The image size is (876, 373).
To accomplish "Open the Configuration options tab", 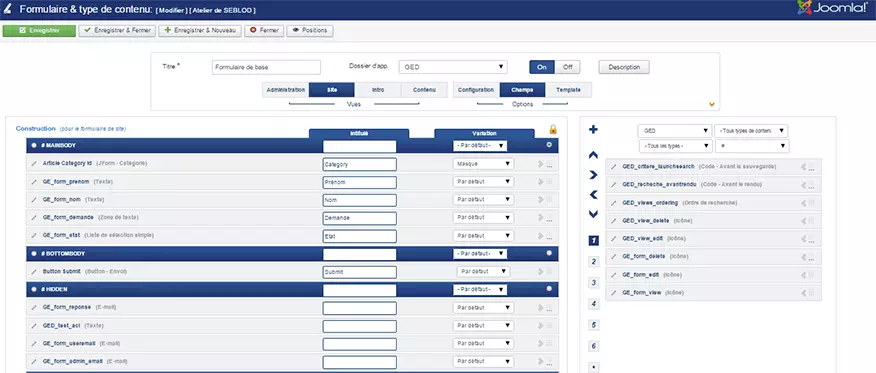I will 476,90.
